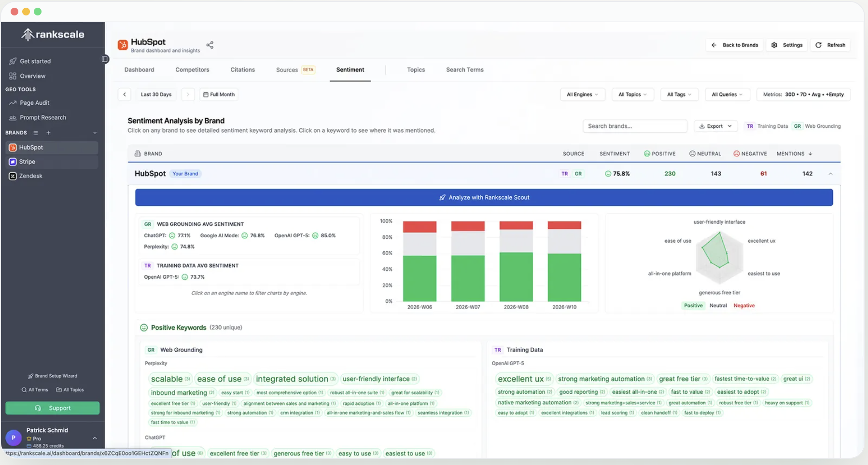Toggle the Positive radar legend chip
This screenshot has width=868, height=465.
tap(693, 305)
